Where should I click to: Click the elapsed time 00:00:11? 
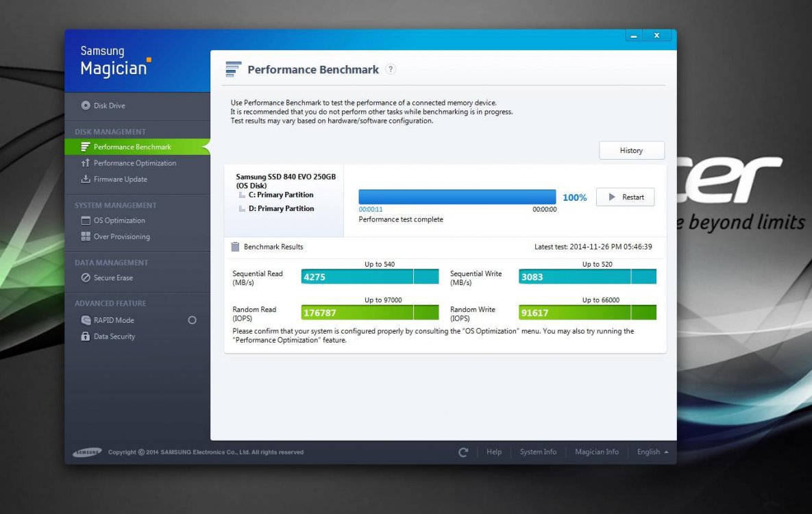pyautogui.click(x=371, y=209)
